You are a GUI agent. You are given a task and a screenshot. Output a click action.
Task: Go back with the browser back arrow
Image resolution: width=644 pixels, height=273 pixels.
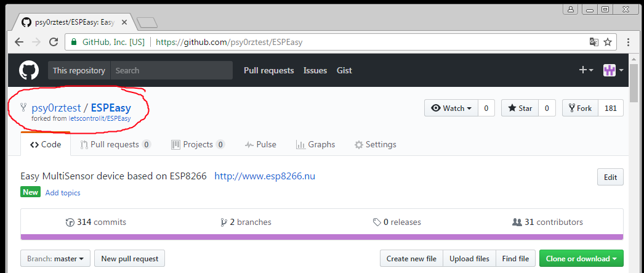pos(19,42)
